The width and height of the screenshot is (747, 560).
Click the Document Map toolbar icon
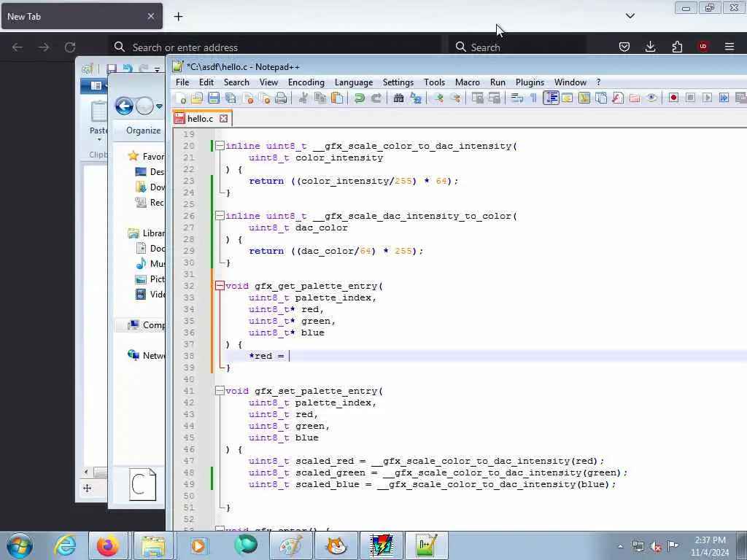pyautogui.click(x=584, y=98)
